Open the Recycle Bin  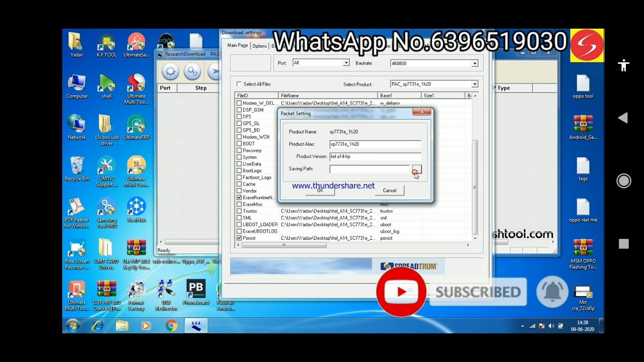tap(76, 169)
